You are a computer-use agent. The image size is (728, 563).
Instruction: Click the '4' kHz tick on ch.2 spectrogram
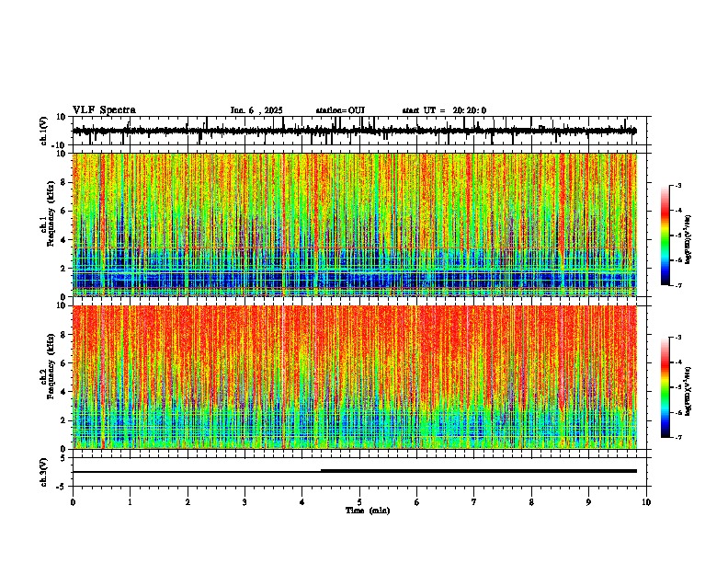coord(63,392)
